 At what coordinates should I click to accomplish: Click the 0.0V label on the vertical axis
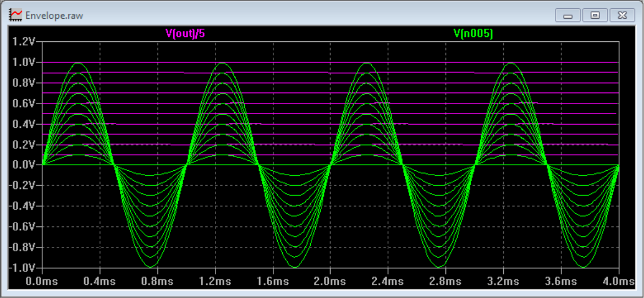(x=24, y=165)
